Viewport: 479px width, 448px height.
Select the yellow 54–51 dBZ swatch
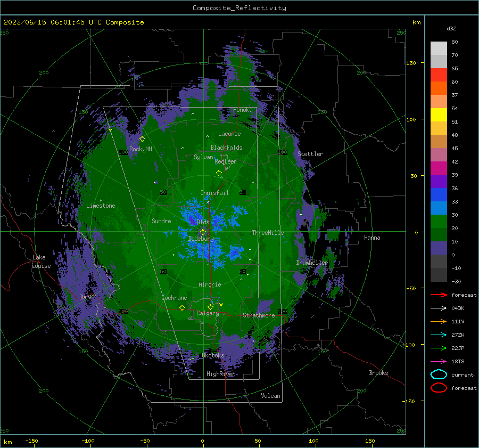439,115
